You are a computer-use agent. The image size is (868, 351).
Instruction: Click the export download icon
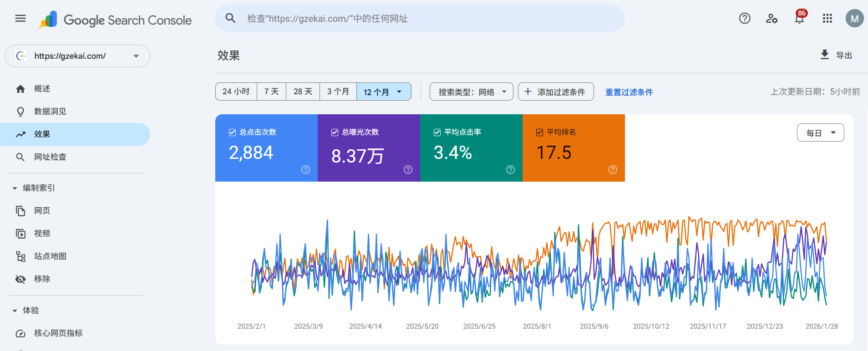coord(824,55)
